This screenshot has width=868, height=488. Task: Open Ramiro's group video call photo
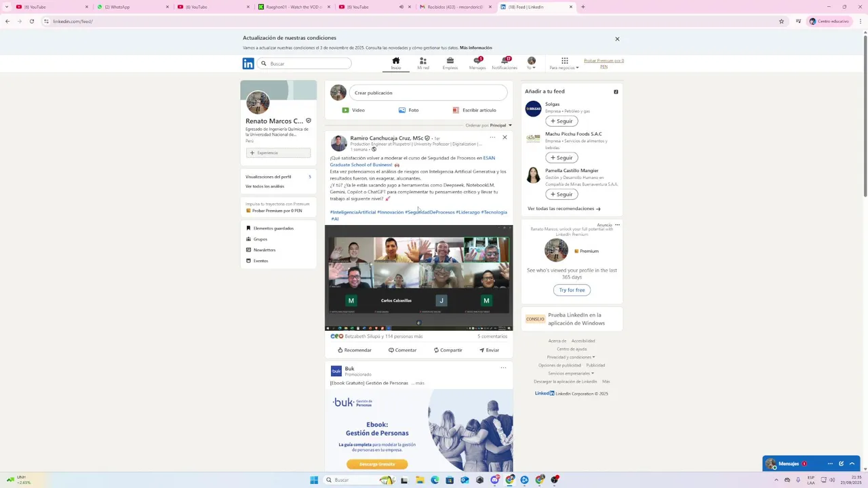(418, 278)
